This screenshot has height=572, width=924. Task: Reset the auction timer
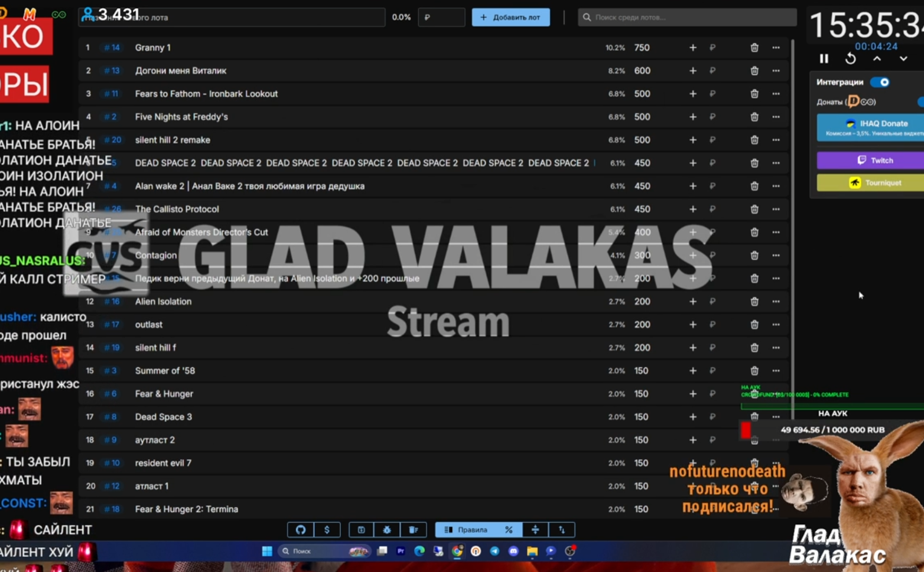[850, 58]
